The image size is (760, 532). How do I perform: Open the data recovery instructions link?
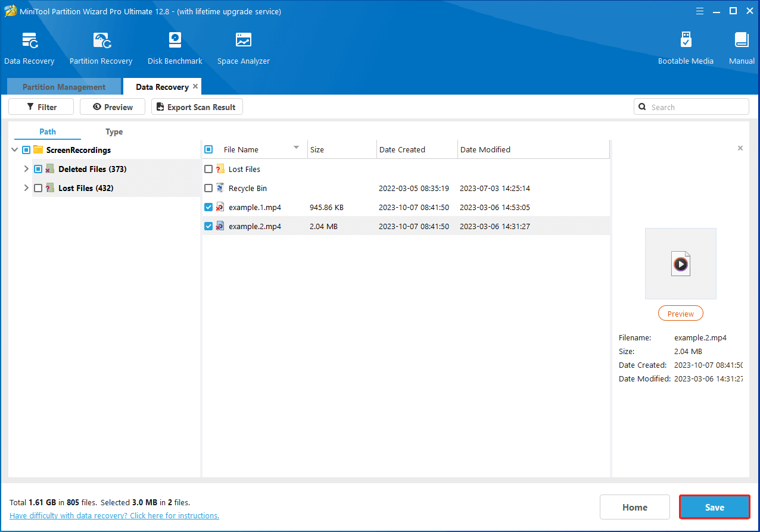pyautogui.click(x=114, y=515)
